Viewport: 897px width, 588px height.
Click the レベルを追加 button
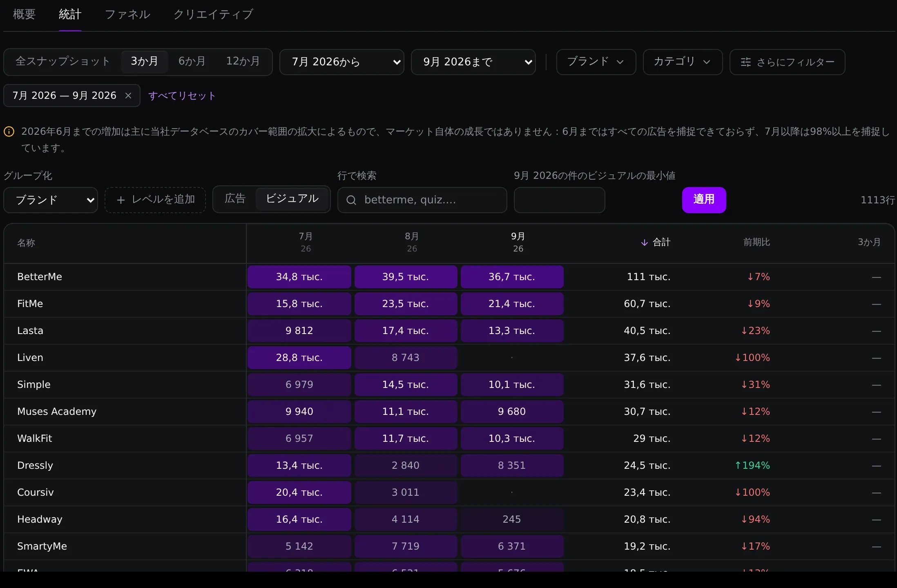155,200
